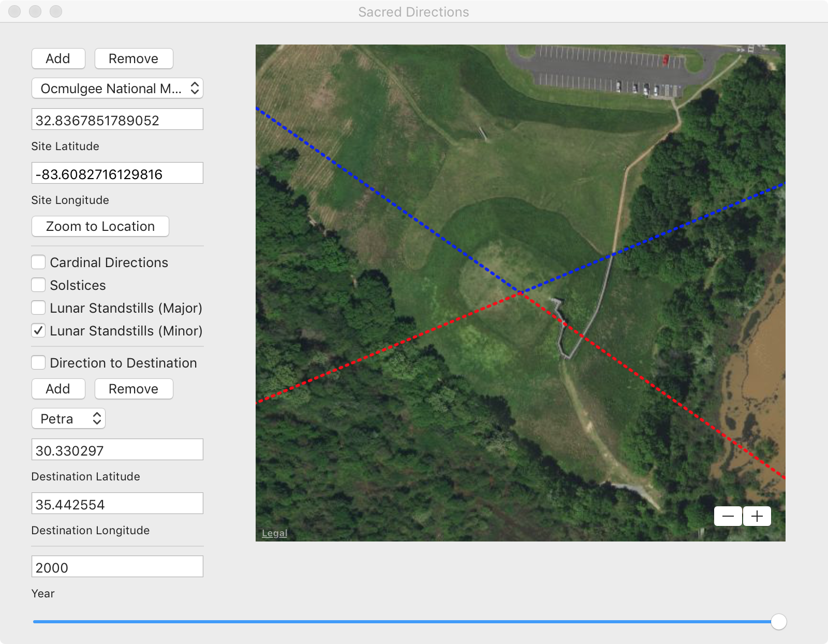Viewport: 828px width, 644px height.
Task: Open the Petra destination dropdown
Action: click(68, 419)
